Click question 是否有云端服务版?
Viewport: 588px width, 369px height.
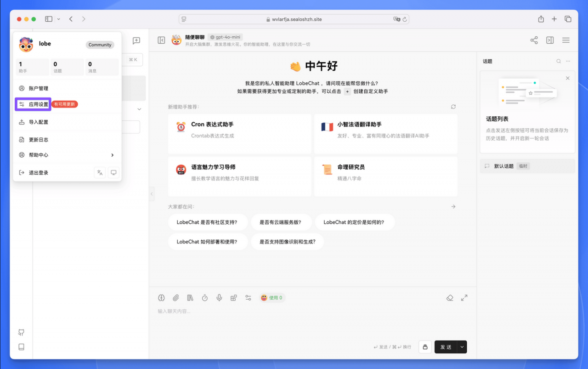point(281,222)
